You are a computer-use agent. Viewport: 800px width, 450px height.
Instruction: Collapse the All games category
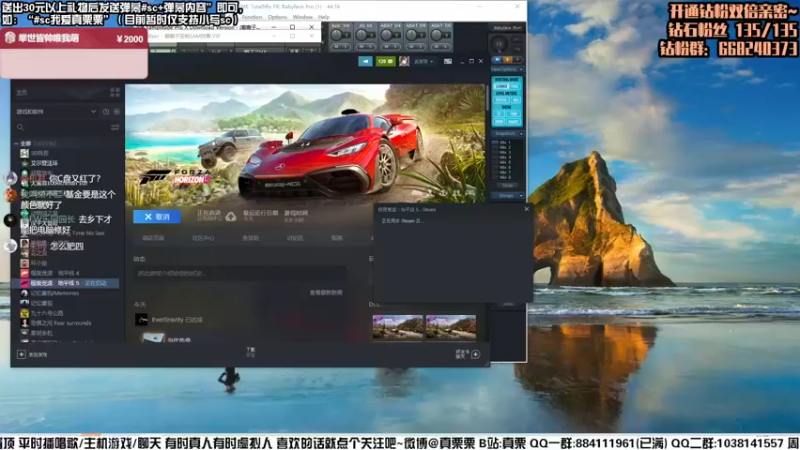click(x=17, y=143)
